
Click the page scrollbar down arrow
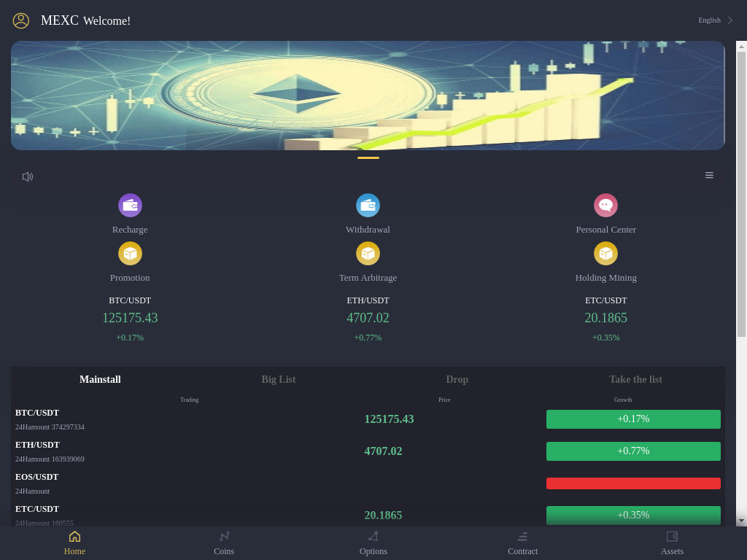pos(741,521)
